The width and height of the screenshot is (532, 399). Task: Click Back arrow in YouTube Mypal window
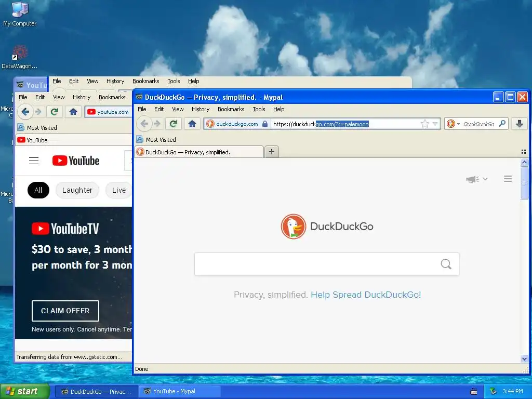(x=25, y=112)
